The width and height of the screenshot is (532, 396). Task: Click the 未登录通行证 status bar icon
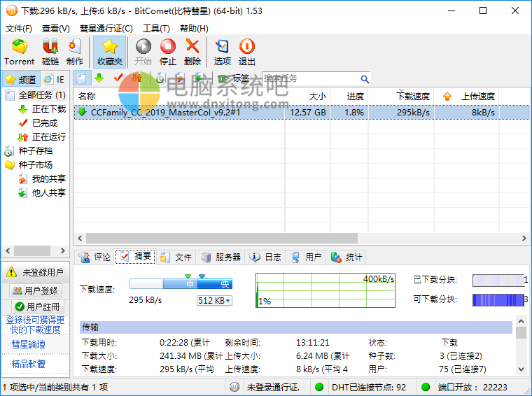pos(234,387)
